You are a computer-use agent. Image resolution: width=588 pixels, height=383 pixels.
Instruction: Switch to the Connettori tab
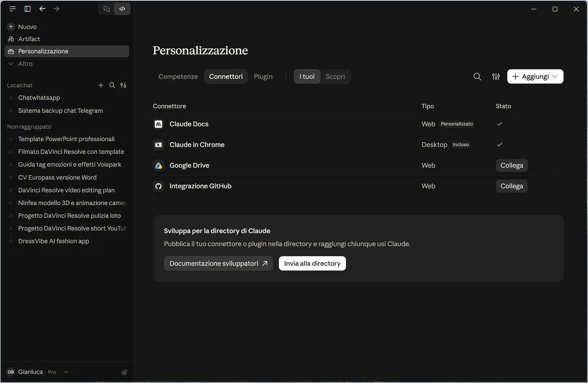[x=226, y=76]
